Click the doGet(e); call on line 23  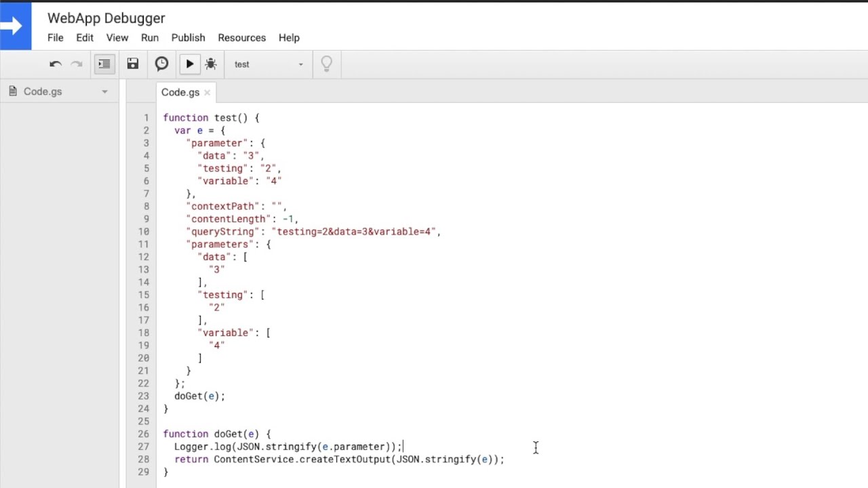click(x=199, y=396)
